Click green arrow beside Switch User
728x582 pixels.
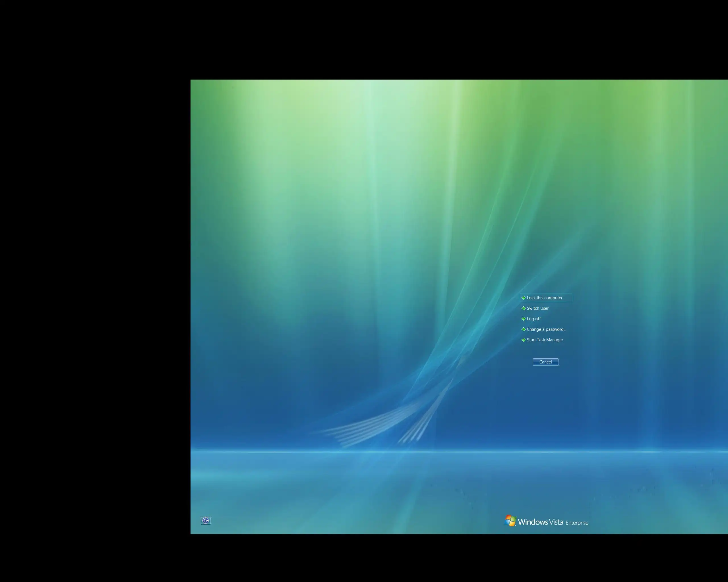tap(523, 308)
